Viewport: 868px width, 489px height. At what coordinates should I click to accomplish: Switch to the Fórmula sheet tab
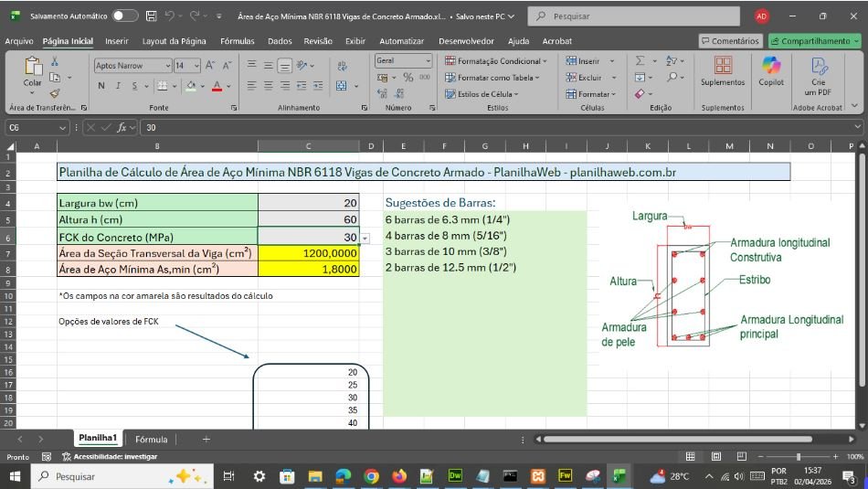pos(152,440)
